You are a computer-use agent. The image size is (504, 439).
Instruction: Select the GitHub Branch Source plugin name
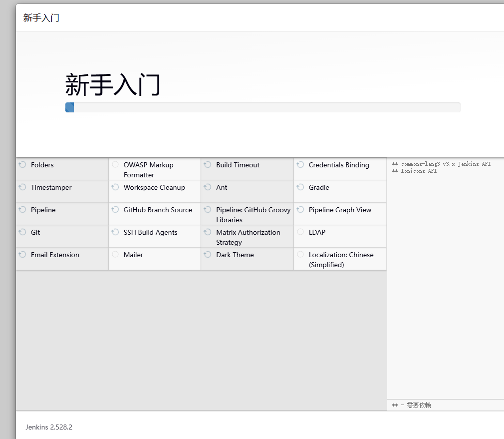click(x=158, y=210)
